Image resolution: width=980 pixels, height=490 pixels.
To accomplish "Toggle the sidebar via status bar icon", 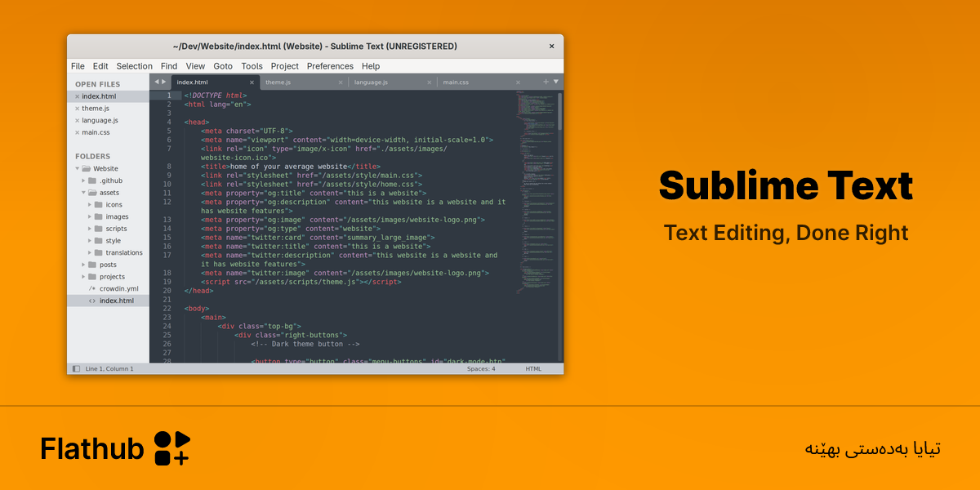I will 77,369.
